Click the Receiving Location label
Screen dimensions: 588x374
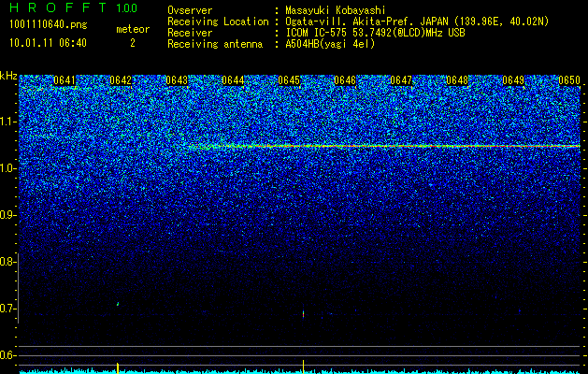pos(218,22)
